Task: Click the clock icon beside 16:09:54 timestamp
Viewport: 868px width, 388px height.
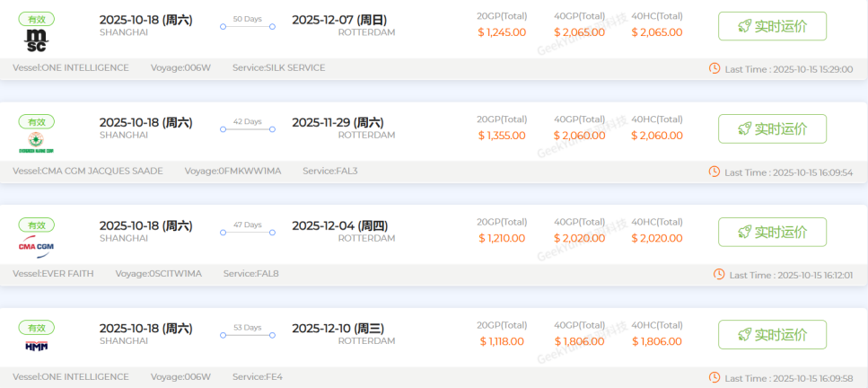Action: [x=715, y=172]
